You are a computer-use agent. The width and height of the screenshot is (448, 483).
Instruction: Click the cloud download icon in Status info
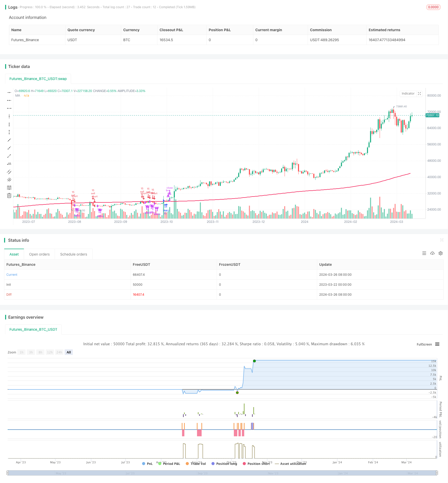432,253
